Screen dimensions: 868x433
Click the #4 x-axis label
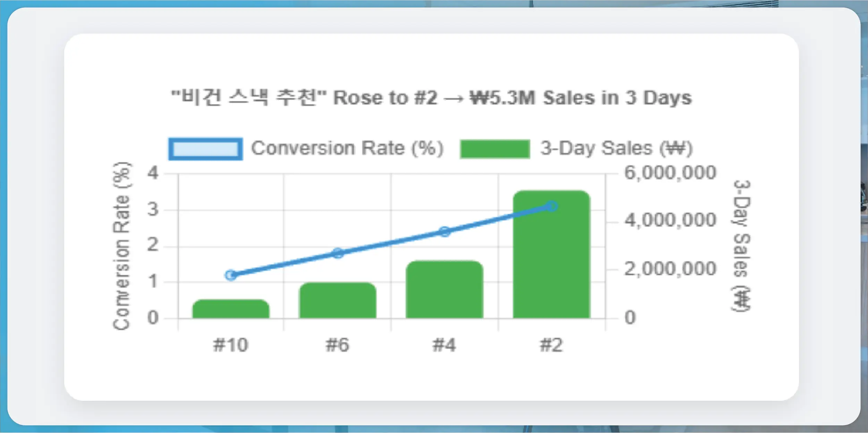pos(445,345)
